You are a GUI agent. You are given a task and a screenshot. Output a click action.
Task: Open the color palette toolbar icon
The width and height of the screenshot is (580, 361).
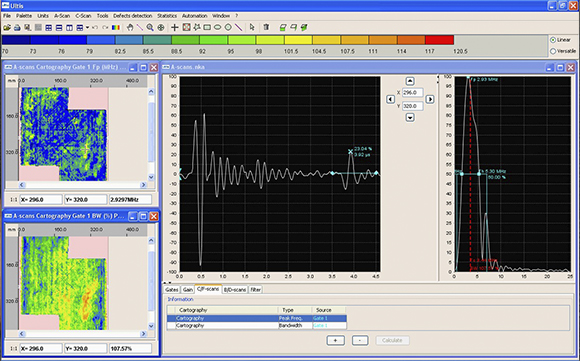(116, 27)
